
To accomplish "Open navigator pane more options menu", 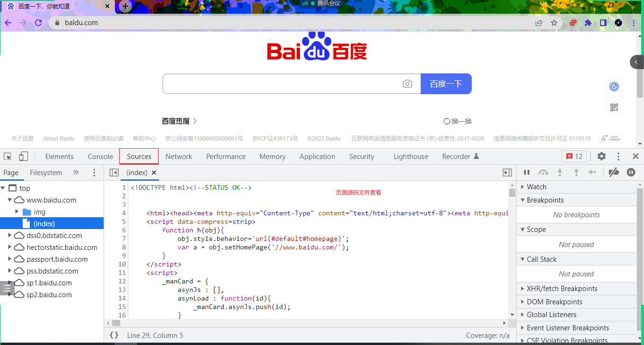I will [x=94, y=173].
